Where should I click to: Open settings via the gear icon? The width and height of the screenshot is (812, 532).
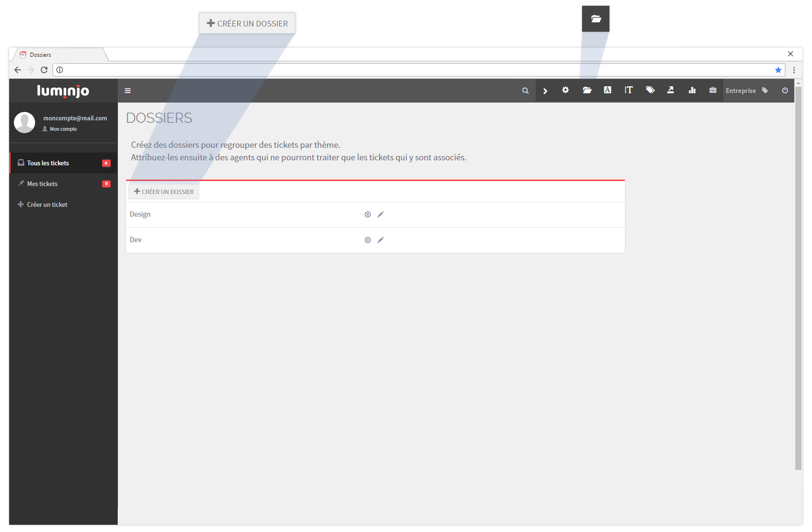pyautogui.click(x=566, y=90)
